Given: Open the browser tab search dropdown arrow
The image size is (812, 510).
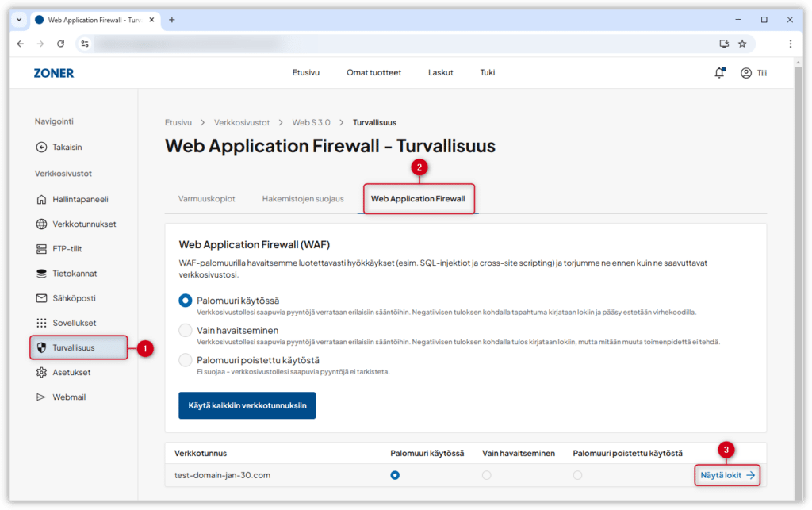Looking at the screenshot, I should (19, 20).
